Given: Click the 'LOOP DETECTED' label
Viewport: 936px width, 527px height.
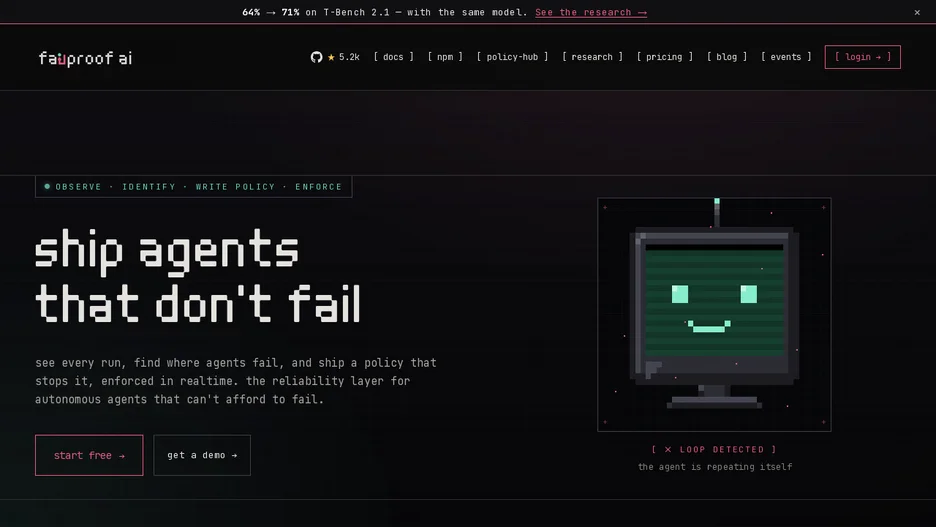Looking at the screenshot, I should (714, 449).
